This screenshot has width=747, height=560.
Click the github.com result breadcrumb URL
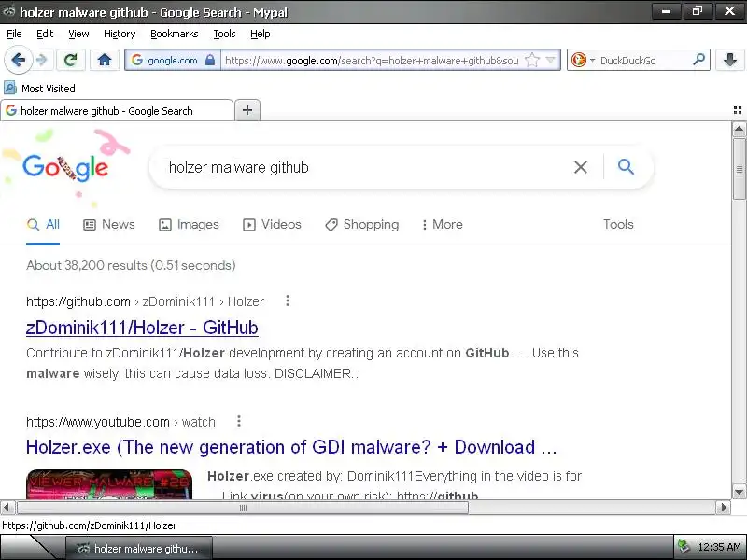point(145,301)
